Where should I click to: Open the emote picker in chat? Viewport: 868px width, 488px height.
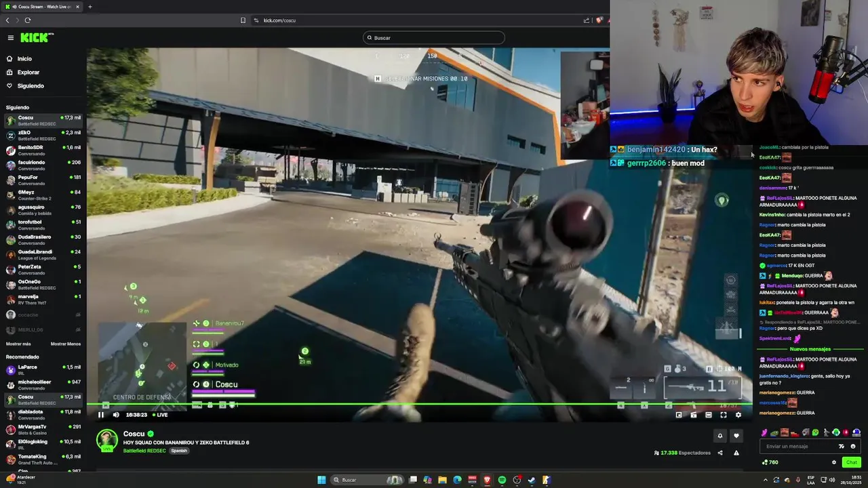point(842,446)
